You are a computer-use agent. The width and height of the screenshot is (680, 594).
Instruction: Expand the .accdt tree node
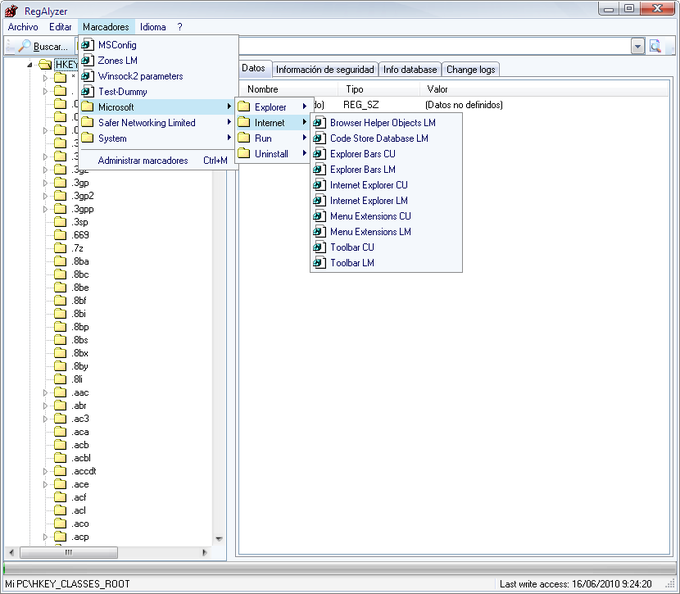click(x=45, y=471)
